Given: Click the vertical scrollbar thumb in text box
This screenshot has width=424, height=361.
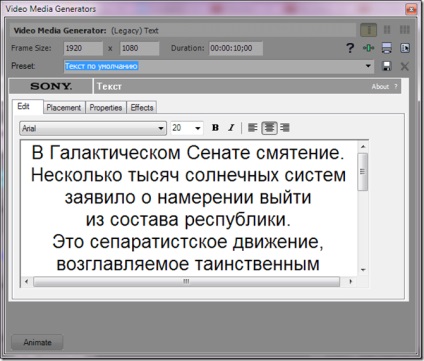Looking at the screenshot, I should tap(363, 172).
